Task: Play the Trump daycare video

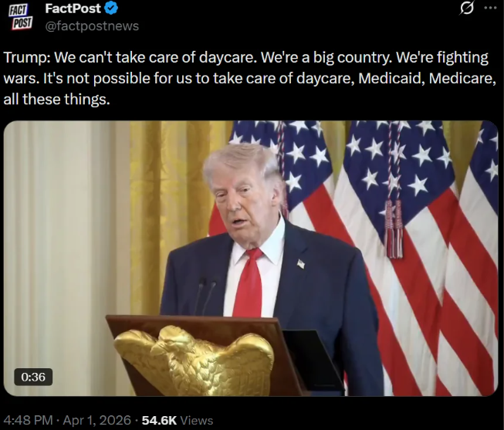Action: click(251, 259)
